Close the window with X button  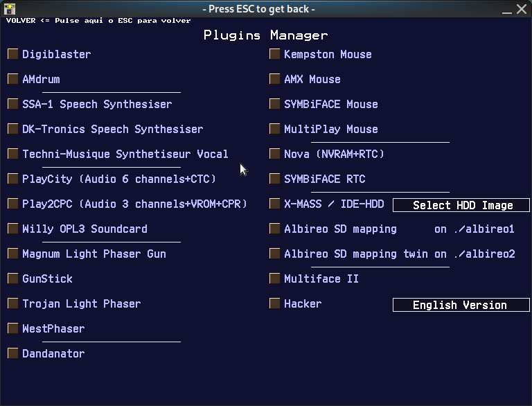[x=522, y=9]
